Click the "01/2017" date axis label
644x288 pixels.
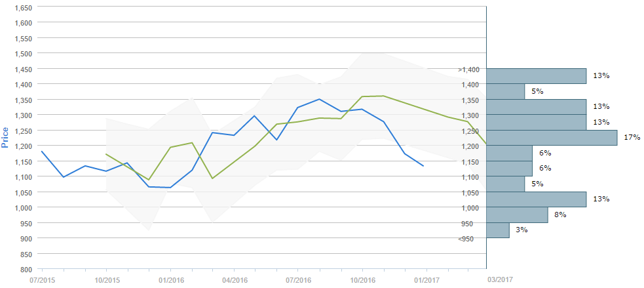coord(426,279)
